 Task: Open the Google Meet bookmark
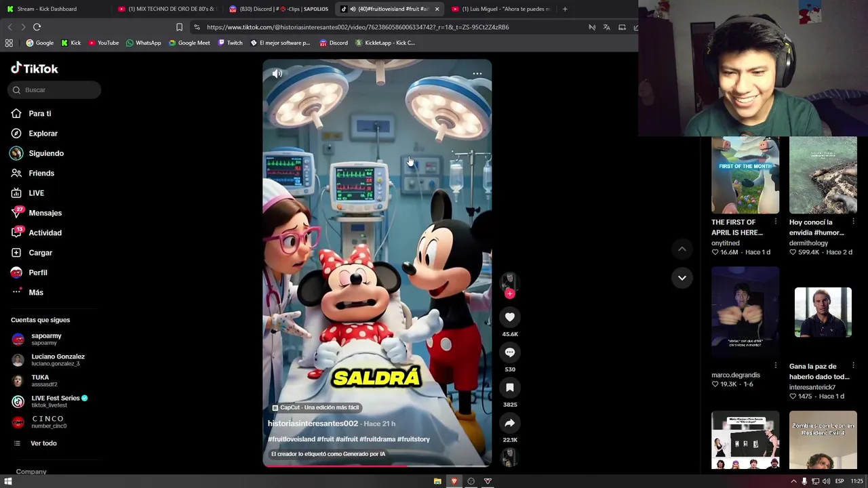tap(190, 43)
